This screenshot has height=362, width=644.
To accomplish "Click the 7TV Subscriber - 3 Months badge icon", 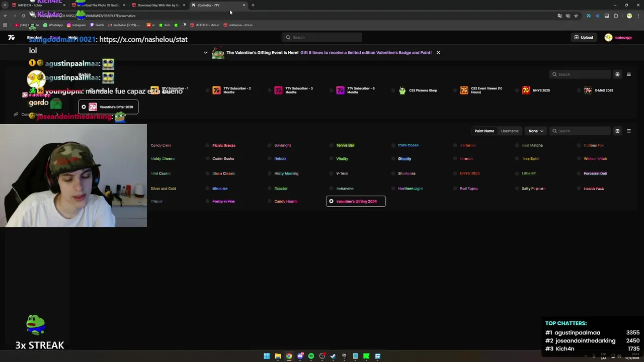I will (278, 90).
